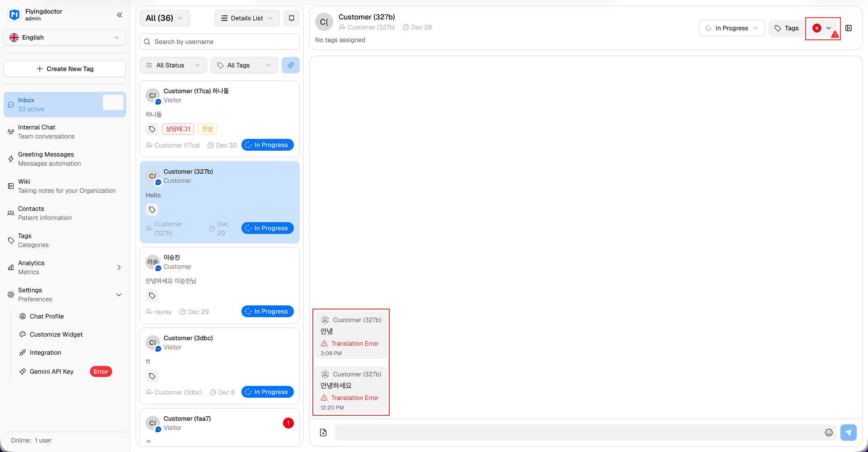Click the Search by username input field
The width and height of the screenshot is (868, 452).
click(219, 42)
